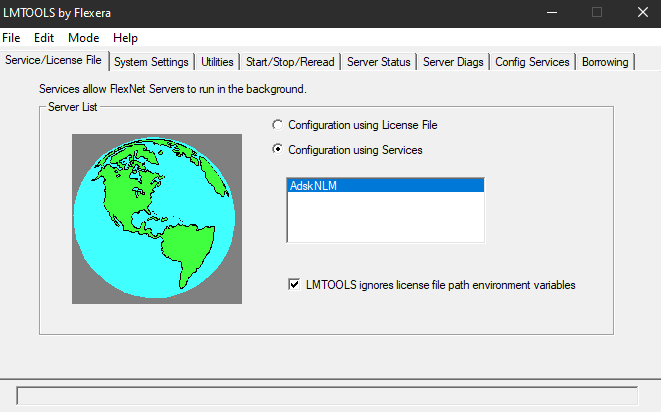Minimize the LMTOOLS window
Viewport: 661px width, 412px height.
552,13
